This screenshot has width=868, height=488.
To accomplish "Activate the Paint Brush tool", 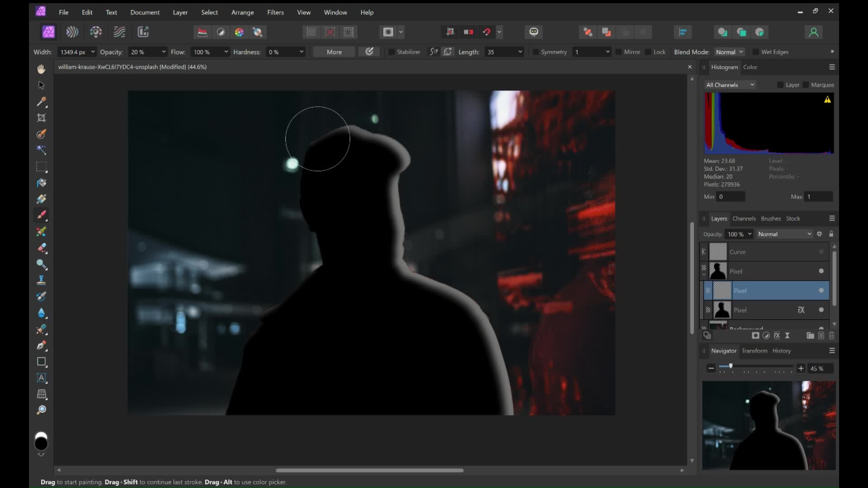I will 41,216.
